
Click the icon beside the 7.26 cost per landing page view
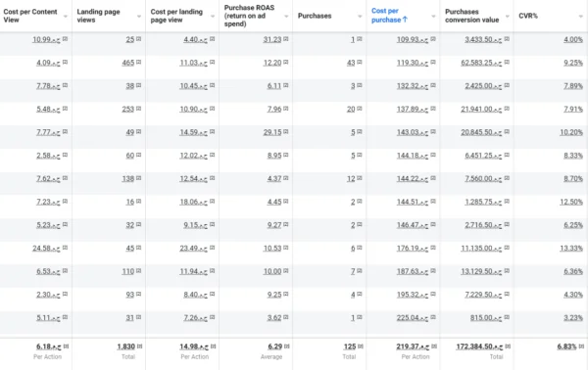click(x=213, y=317)
